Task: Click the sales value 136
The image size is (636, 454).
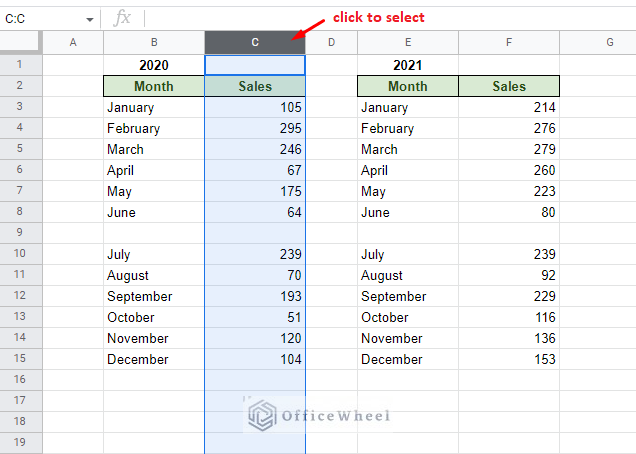Action: tap(509, 338)
